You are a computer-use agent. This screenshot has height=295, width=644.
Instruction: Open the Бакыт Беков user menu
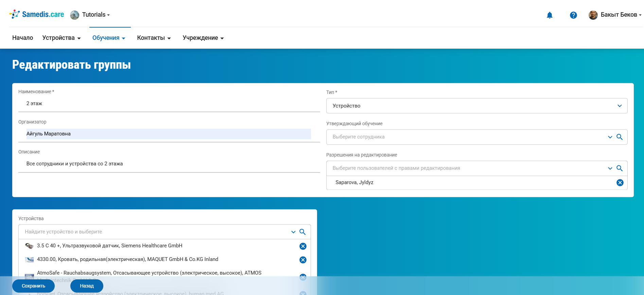click(x=615, y=15)
